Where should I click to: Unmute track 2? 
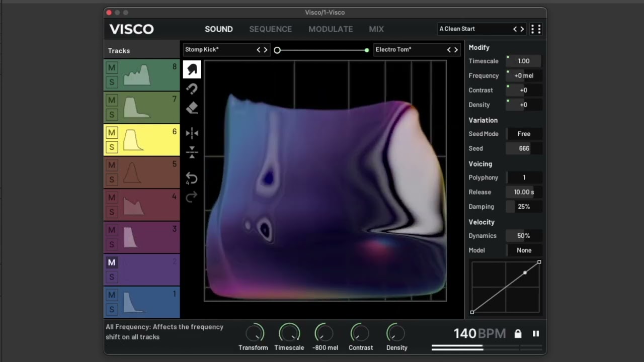pos(112,262)
